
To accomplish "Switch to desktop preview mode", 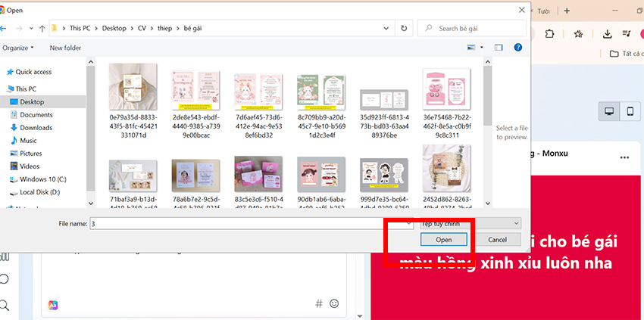I will tap(608, 112).
